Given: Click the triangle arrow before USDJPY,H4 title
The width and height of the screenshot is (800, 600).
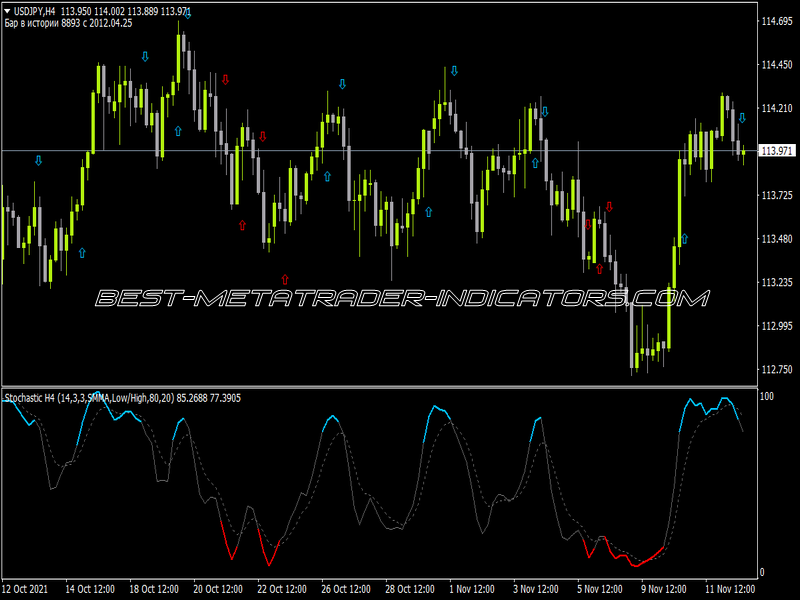Looking at the screenshot, I should tap(7, 11).
